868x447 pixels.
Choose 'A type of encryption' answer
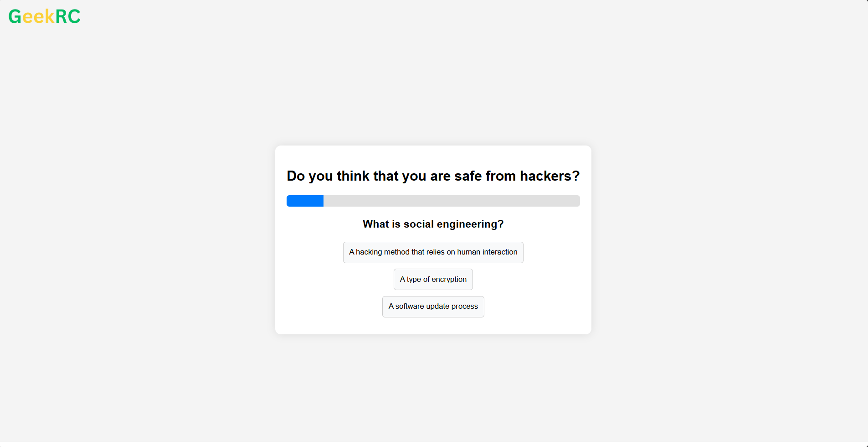tap(433, 279)
